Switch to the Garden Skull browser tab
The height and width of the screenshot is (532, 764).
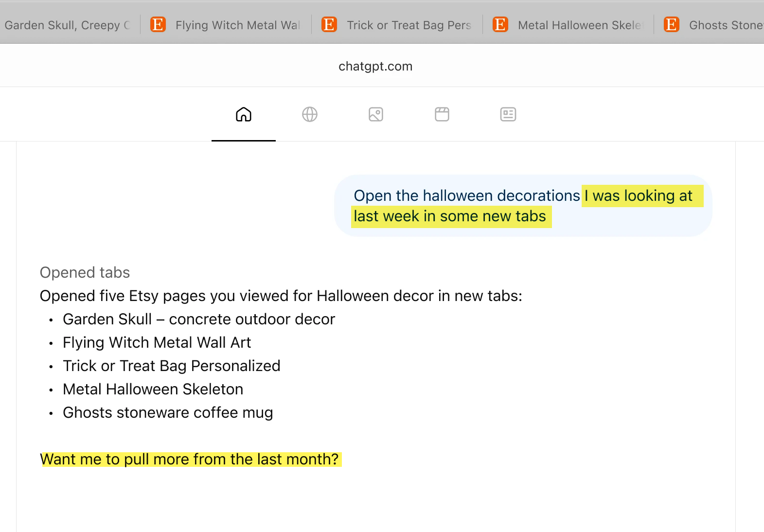67,25
